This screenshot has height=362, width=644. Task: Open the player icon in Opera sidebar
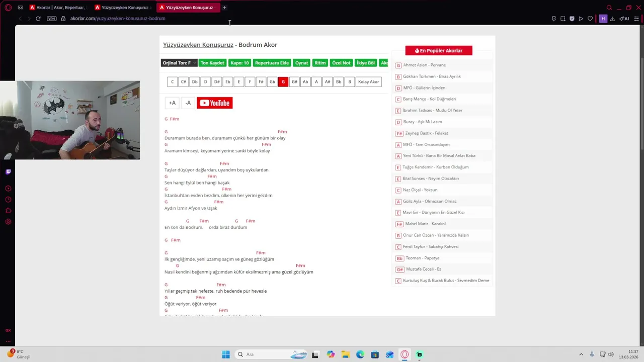tap(8, 189)
